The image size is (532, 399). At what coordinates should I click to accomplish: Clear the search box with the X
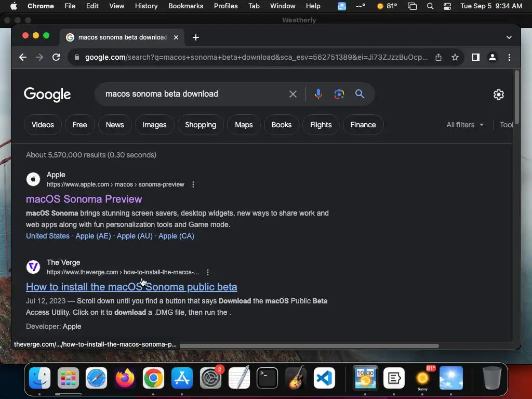[x=293, y=94]
